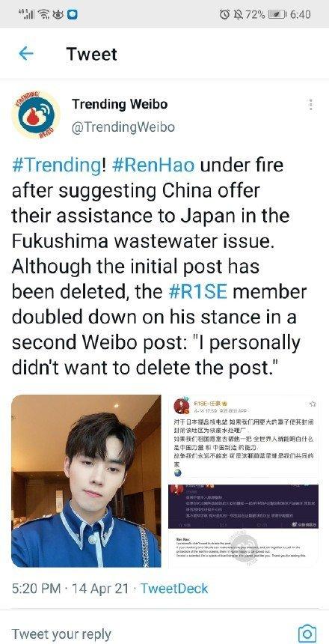
Task: Open the @TrendingWeibo handle
Action: [x=123, y=127]
